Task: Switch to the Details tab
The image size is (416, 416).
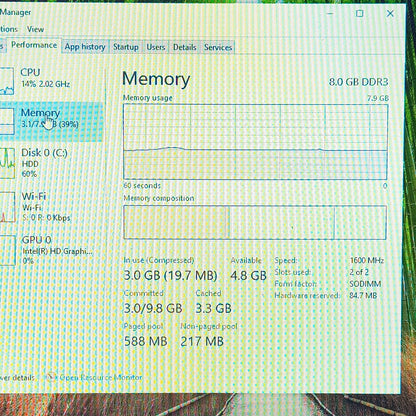Action: pos(184,47)
